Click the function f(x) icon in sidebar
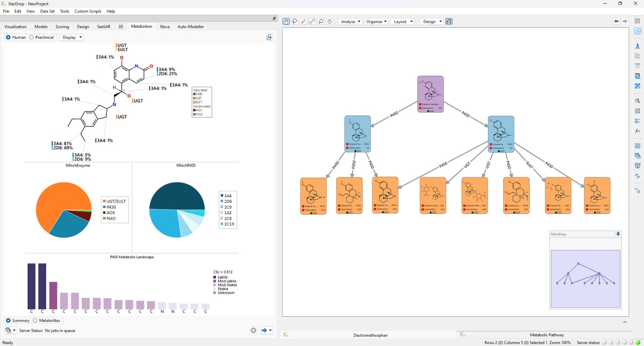This screenshot has width=644, height=346. pyautogui.click(x=638, y=131)
